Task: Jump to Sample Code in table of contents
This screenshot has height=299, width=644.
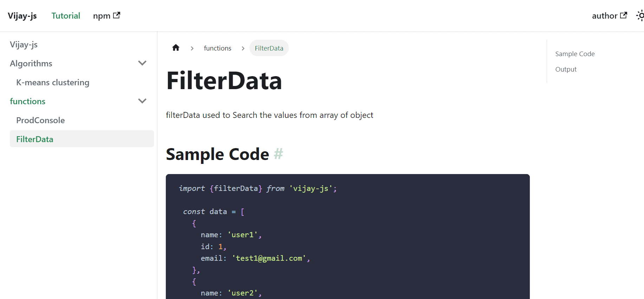Action: point(575,54)
